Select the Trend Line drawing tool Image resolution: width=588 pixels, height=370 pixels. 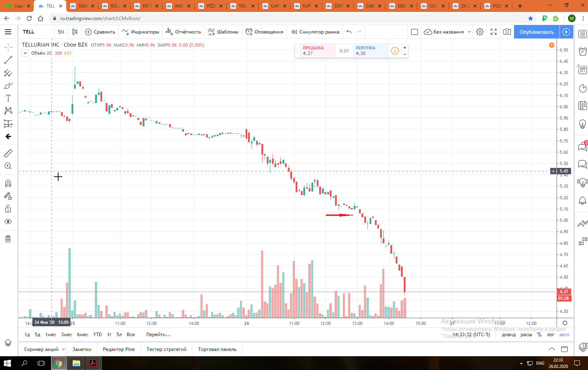pyautogui.click(x=8, y=60)
